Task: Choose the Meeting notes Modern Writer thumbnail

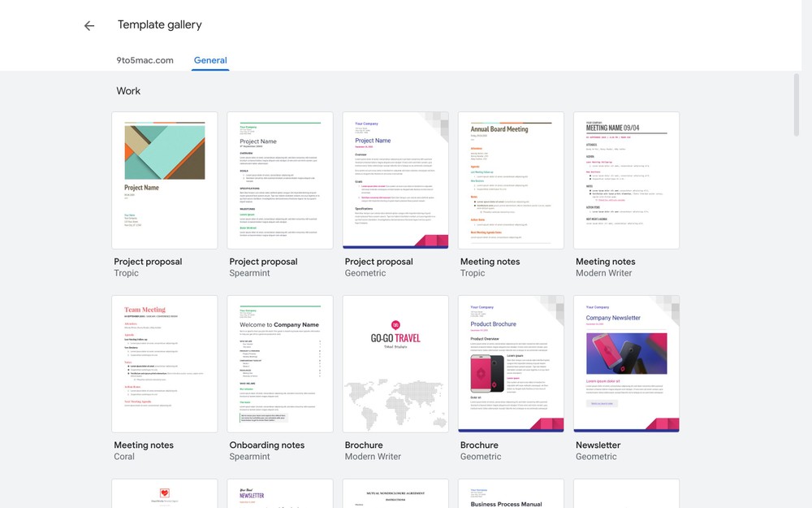Action: click(x=627, y=180)
